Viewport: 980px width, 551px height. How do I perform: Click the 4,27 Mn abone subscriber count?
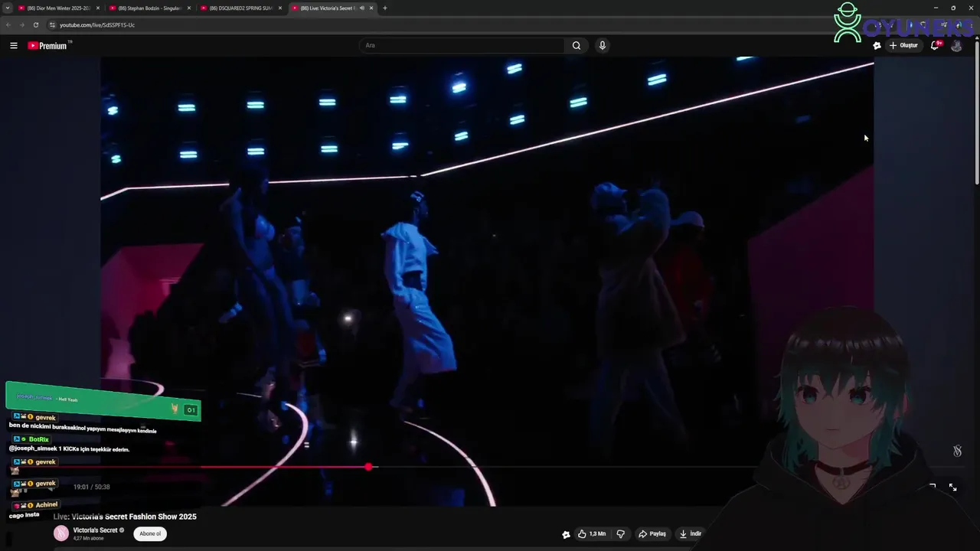tap(88, 539)
